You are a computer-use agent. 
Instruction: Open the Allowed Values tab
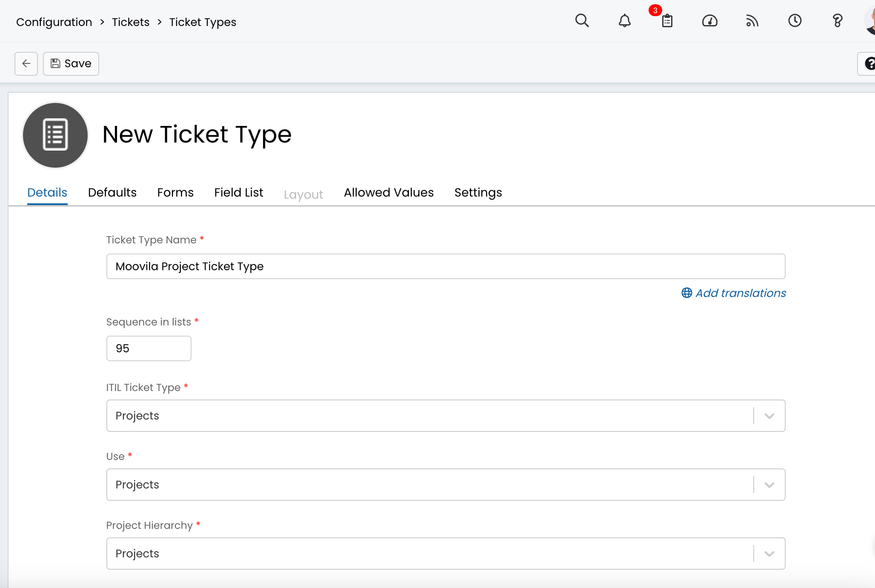pyautogui.click(x=389, y=192)
